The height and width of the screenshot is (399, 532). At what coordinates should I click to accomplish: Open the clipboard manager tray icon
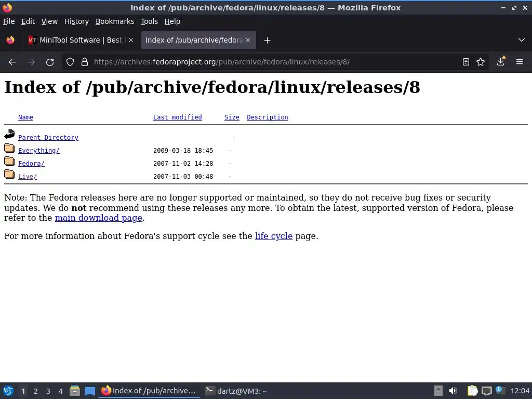472,391
